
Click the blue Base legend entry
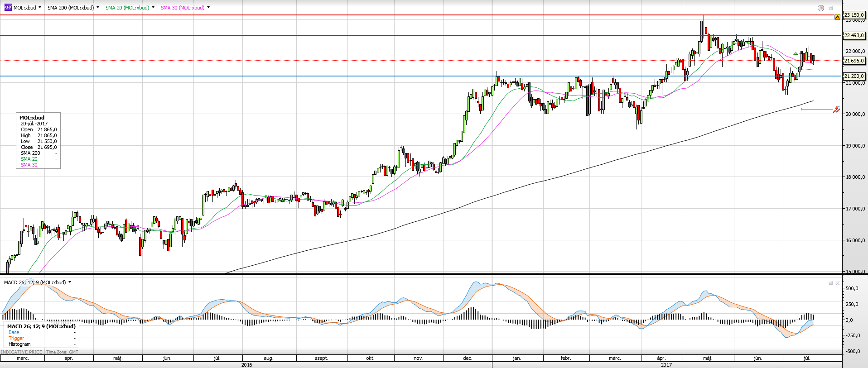(x=14, y=332)
